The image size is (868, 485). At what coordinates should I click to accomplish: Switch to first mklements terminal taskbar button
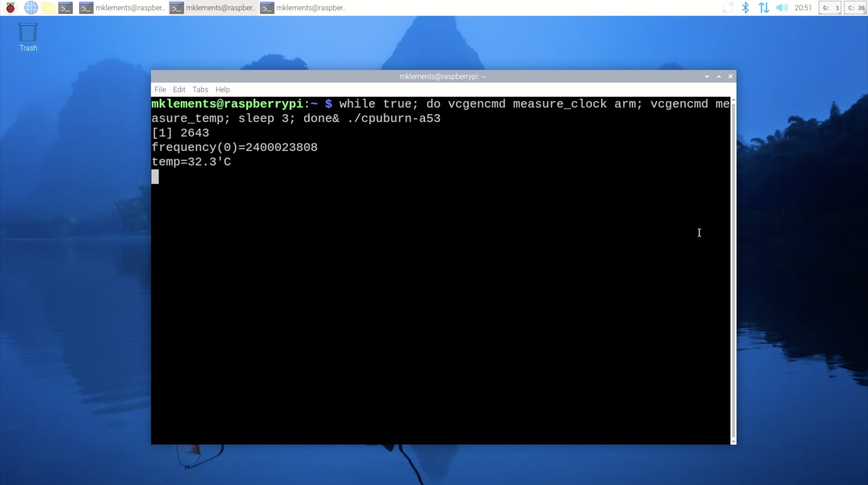click(x=122, y=7)
